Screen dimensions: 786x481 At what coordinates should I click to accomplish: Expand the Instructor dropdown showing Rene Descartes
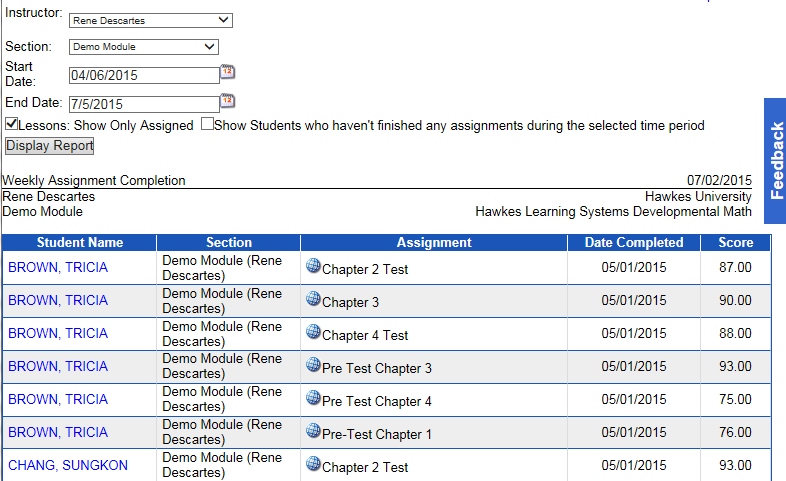point(150,20)
